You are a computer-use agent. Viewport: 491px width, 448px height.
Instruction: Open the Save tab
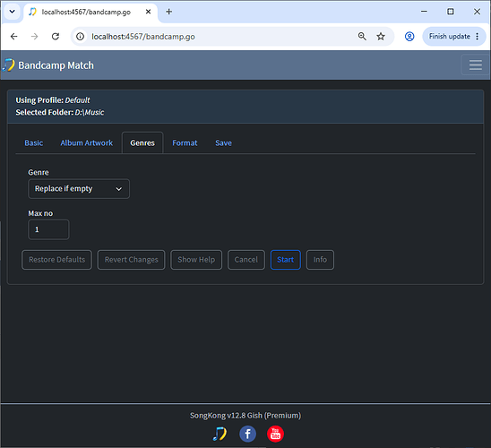click(223, 143)
